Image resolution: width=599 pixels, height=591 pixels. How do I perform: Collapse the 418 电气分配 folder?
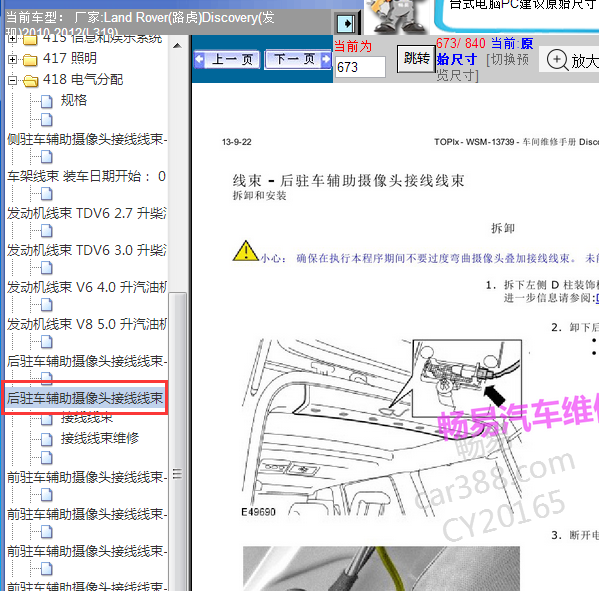tap(12, 80)
